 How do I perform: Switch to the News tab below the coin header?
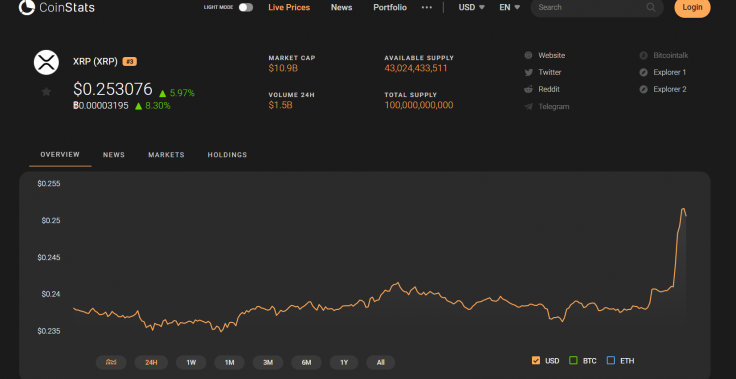tap(114, 155)
